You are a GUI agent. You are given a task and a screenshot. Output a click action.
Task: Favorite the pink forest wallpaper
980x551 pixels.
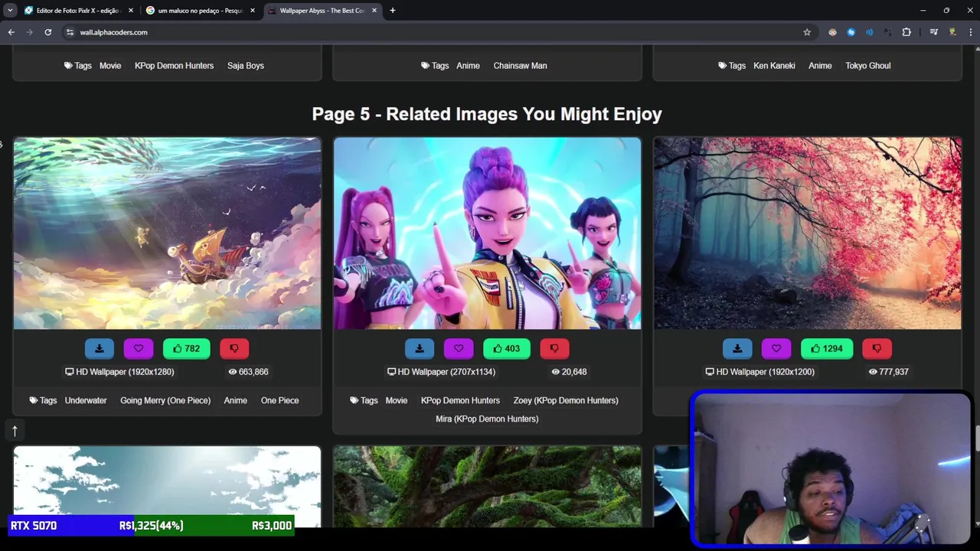(776, 348)
